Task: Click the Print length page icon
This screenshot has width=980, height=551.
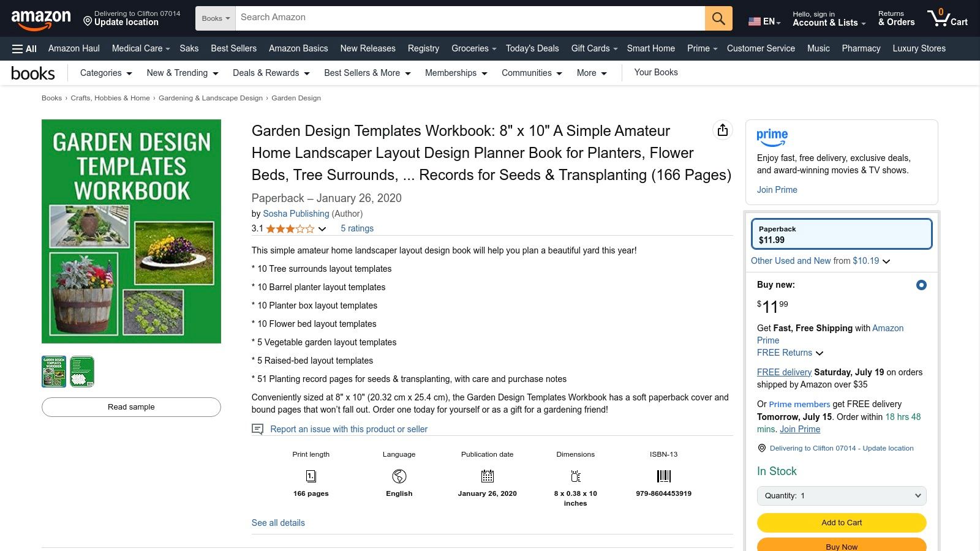Action: pyautogui.click(x=311, y=476)
